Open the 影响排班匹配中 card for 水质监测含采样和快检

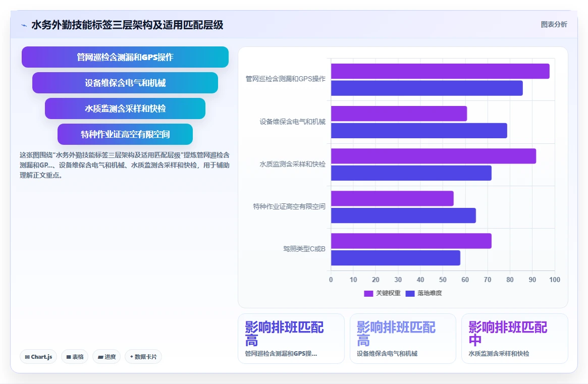pyautogui.click(x=514, y=339)
